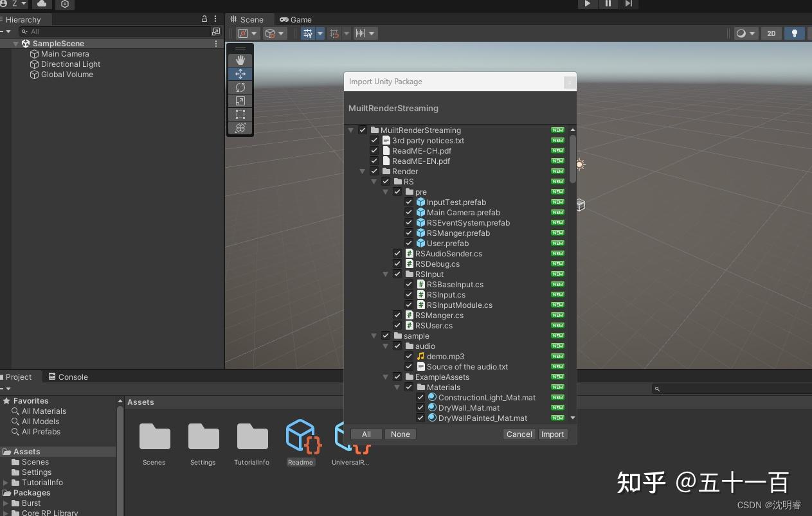The width and height of the screenshot is (812, 516).
Task: Collapse the RSInput folder in import list
Action: point(386,274)
